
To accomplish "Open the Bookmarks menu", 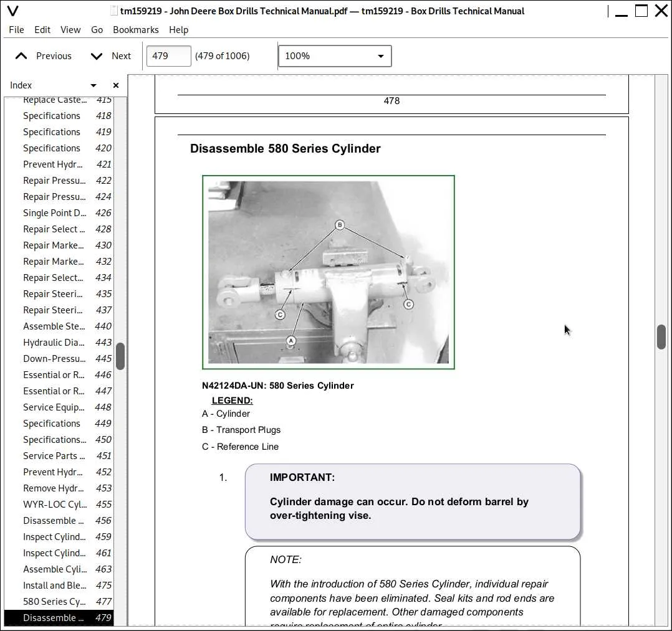I will point(135,29).
